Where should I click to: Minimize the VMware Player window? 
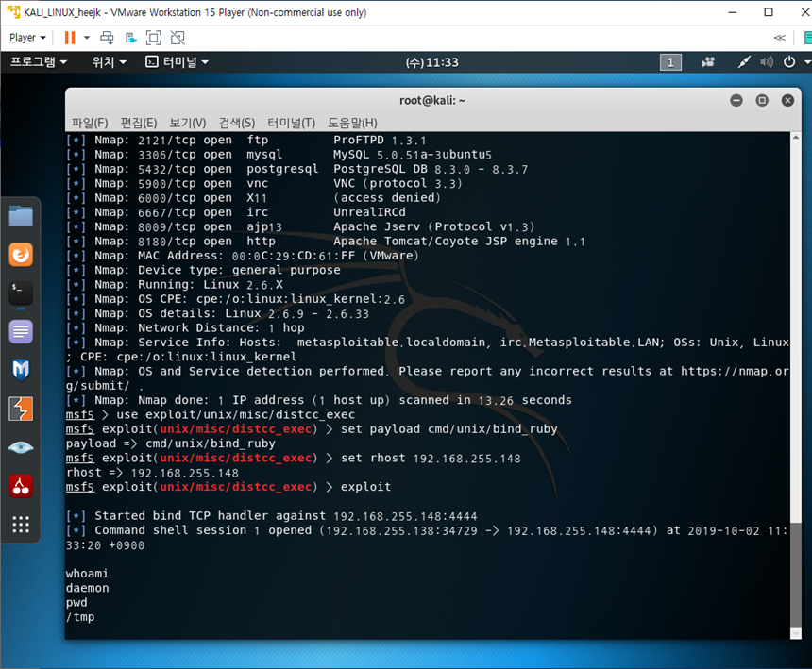(x=732, y=12)
